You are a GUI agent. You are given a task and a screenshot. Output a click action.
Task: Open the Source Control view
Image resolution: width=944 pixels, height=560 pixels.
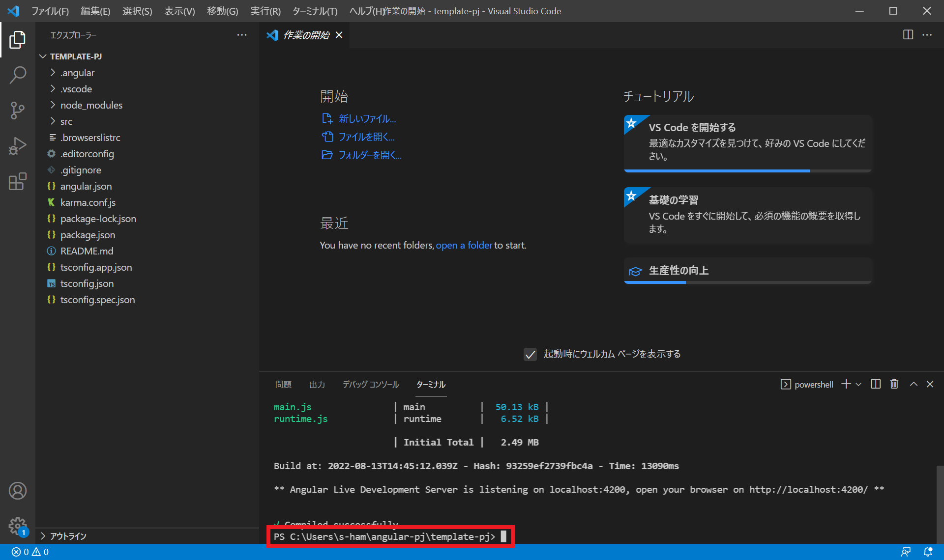[18, 111]
